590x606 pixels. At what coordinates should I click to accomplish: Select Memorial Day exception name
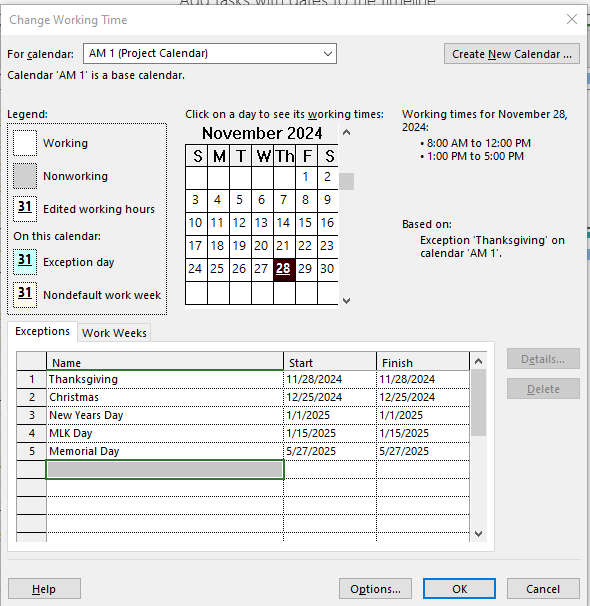pos(165,451)
